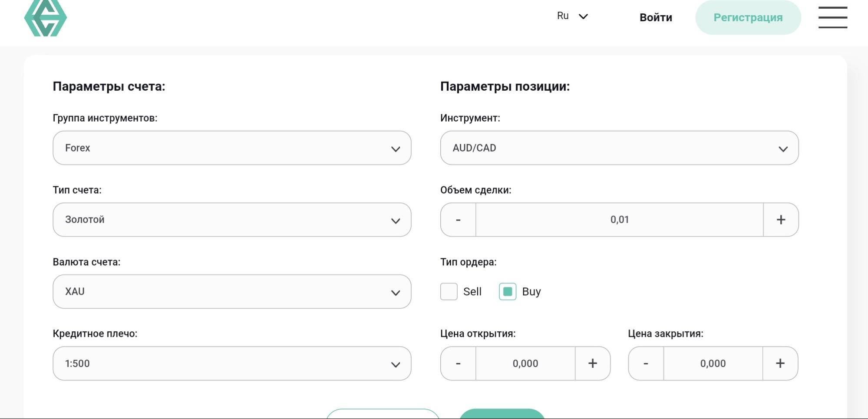The height and width of the screenshot is (419, 868).
Task: Click the green hexagon site logo
Action: tap(46, 18)
